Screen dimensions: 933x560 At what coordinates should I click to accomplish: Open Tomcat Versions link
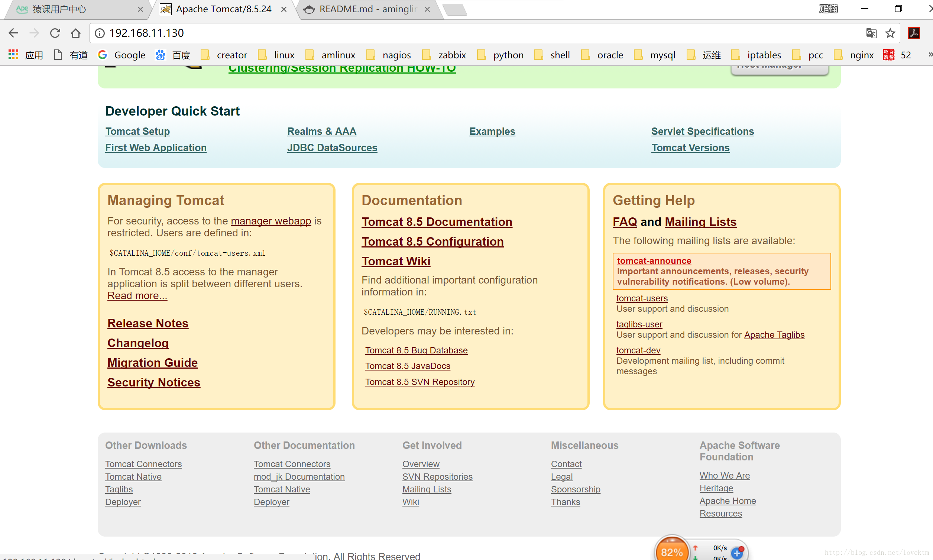click(x=690, y=148)
